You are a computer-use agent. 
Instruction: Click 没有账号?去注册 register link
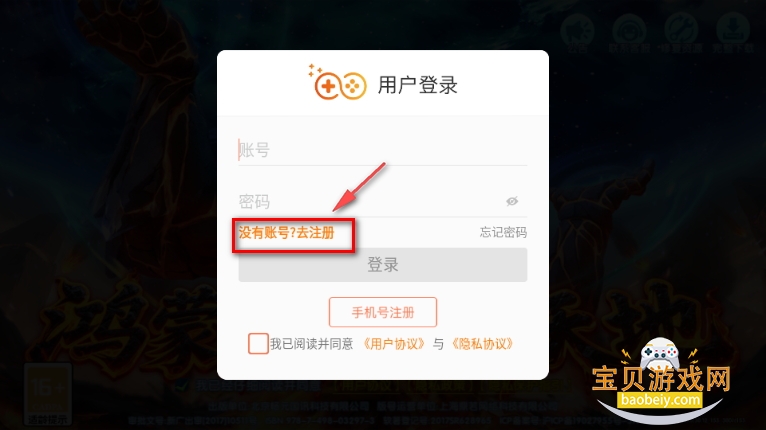click(x=286, y=233)
